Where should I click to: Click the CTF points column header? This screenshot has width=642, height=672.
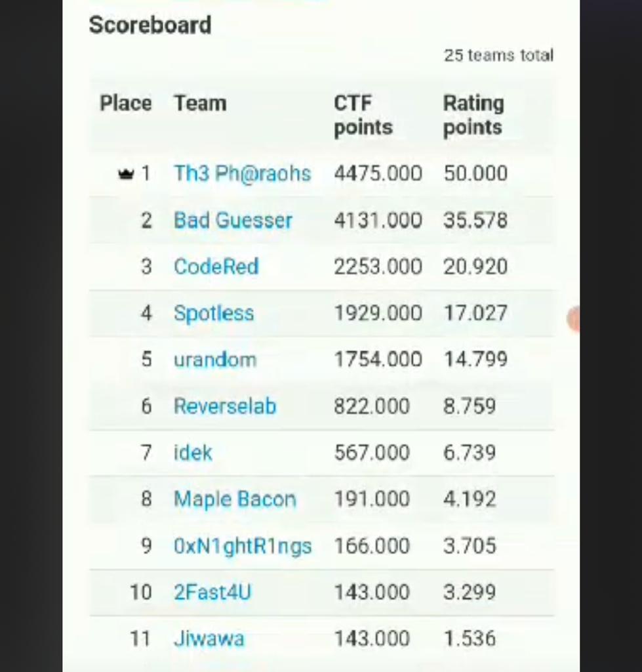click(x=363, y=115)
